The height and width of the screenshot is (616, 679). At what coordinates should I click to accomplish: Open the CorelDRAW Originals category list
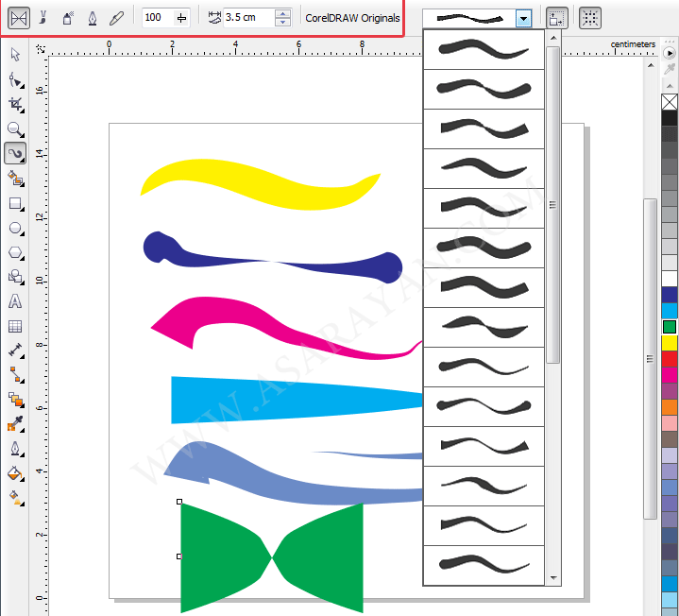tap(351, 18)
